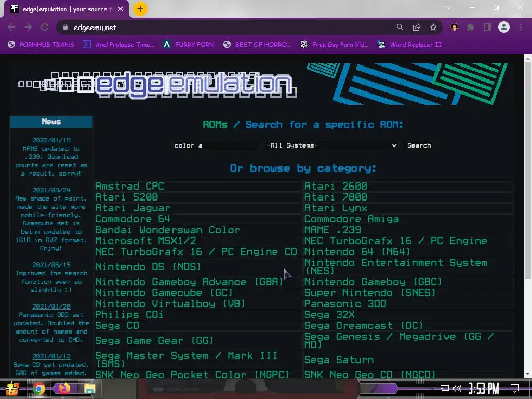
Task: Open news entry dated 2021/01/13
Action: [x=51, y=356]
